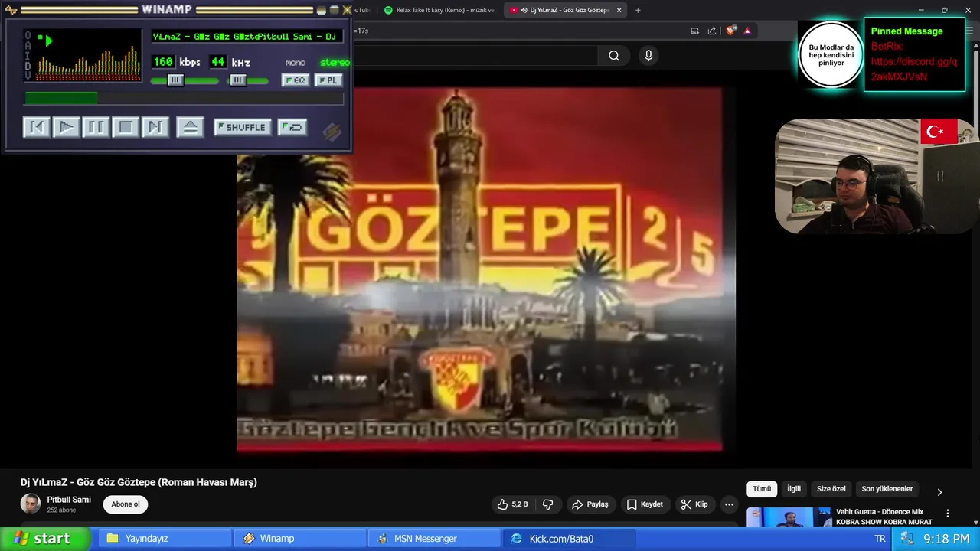Click the Turkish flag icon on webcam

coord(938,132)
